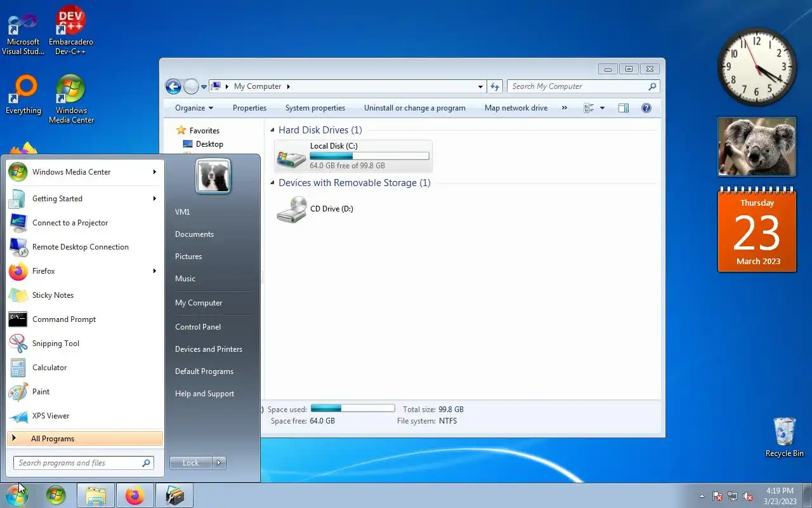Open Pictures from Start menu
The width and height of the screenshot is (812, 508).
tap(188, 257)
